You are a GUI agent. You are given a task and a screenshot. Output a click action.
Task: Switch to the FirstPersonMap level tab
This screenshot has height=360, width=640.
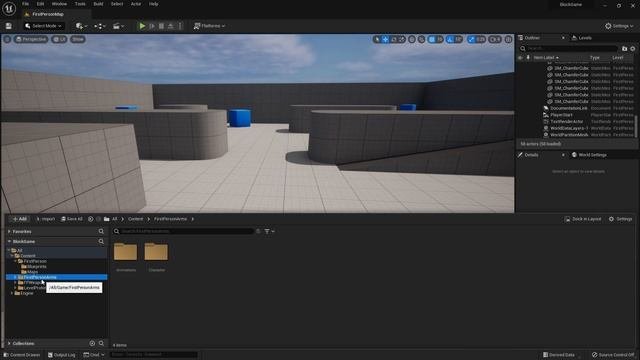click(48, 14)
